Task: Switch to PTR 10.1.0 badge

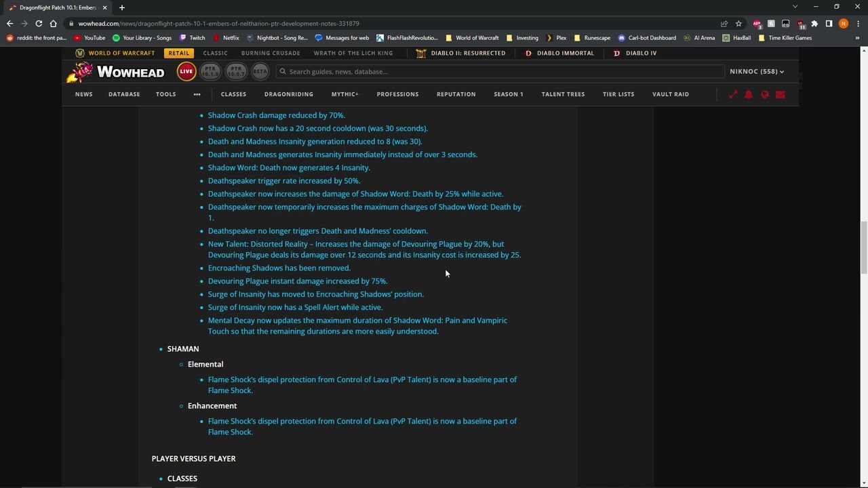Action: (210, 71)
